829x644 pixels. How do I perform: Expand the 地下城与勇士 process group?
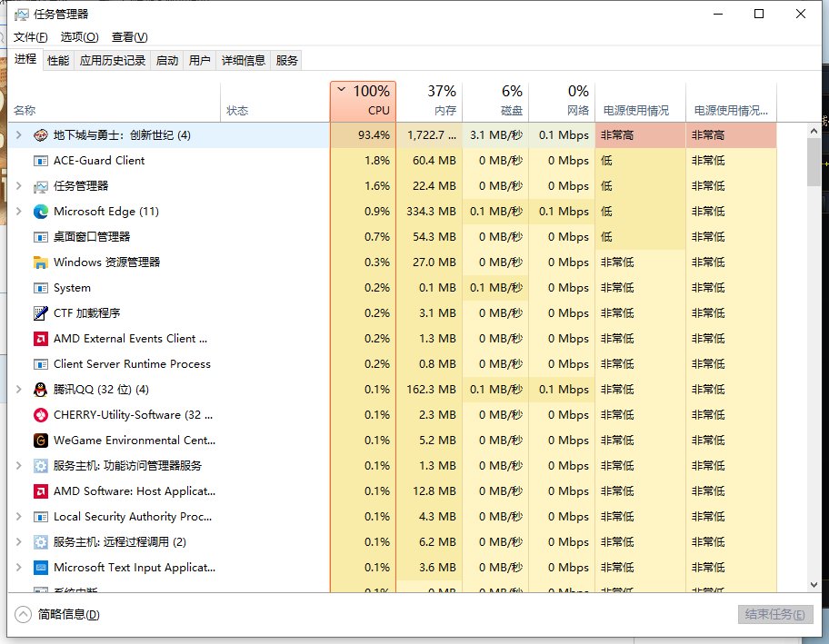tap(18, 134)
